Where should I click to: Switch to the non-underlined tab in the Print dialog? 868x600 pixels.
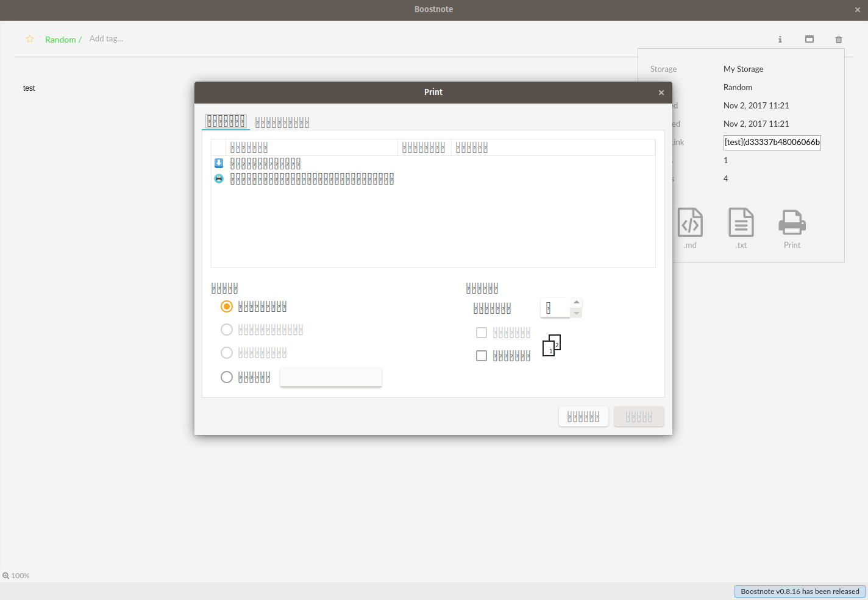coord(282,122)
